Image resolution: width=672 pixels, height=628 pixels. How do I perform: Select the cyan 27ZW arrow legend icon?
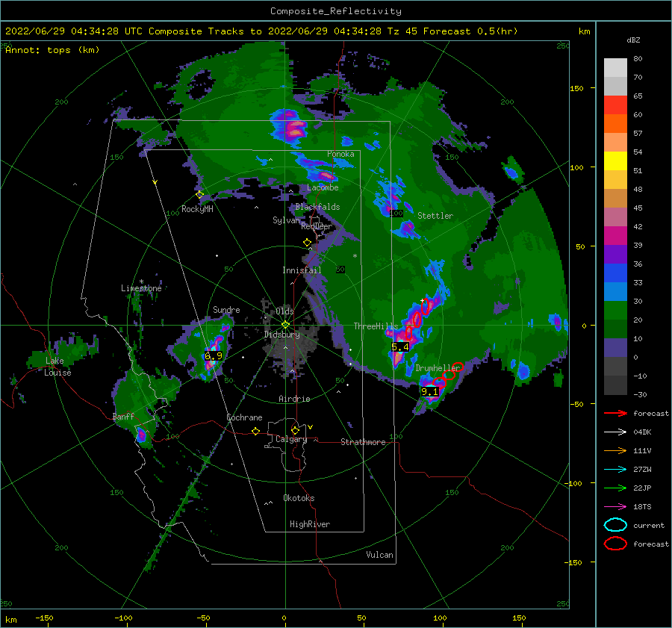point(615,470)
